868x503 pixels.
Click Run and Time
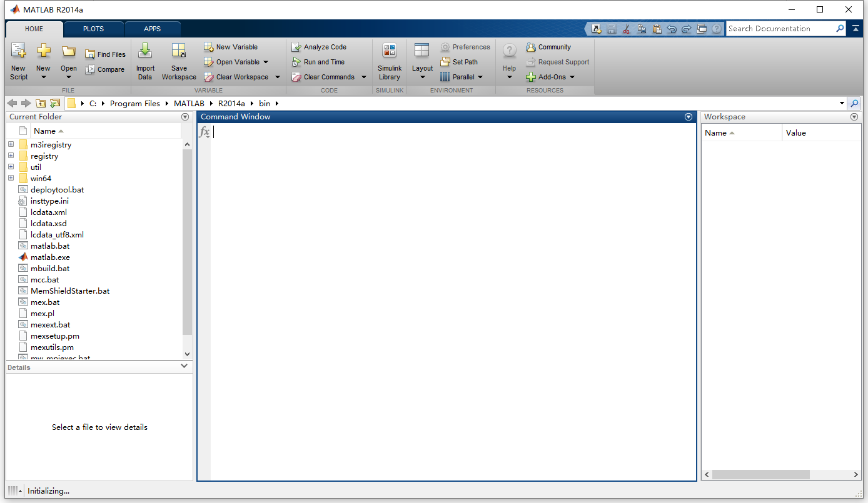tap(318, 62)
